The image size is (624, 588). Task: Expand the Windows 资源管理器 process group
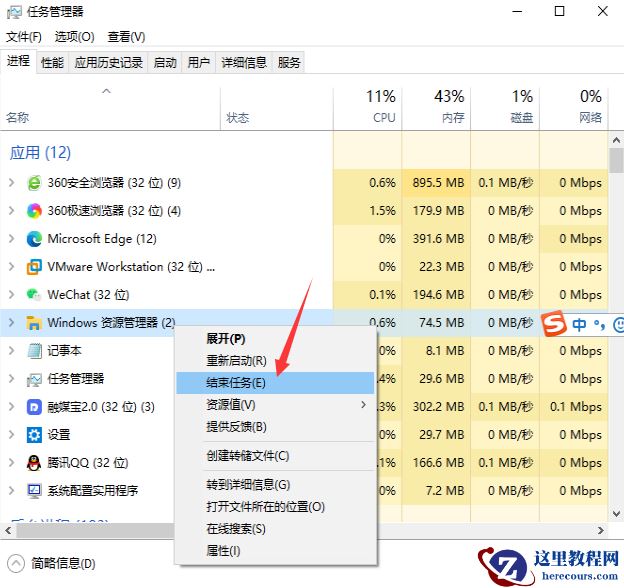click(x=12, y=323)
